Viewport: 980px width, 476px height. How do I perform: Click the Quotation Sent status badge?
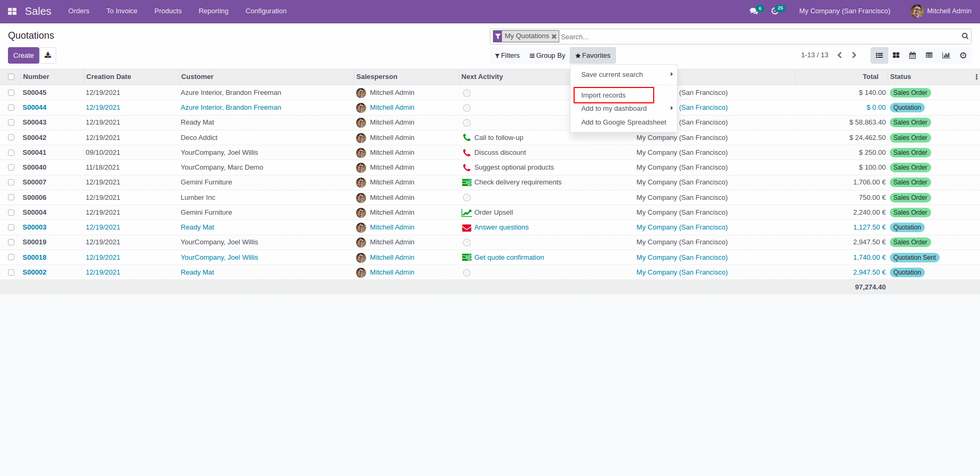tap(915, 258)
